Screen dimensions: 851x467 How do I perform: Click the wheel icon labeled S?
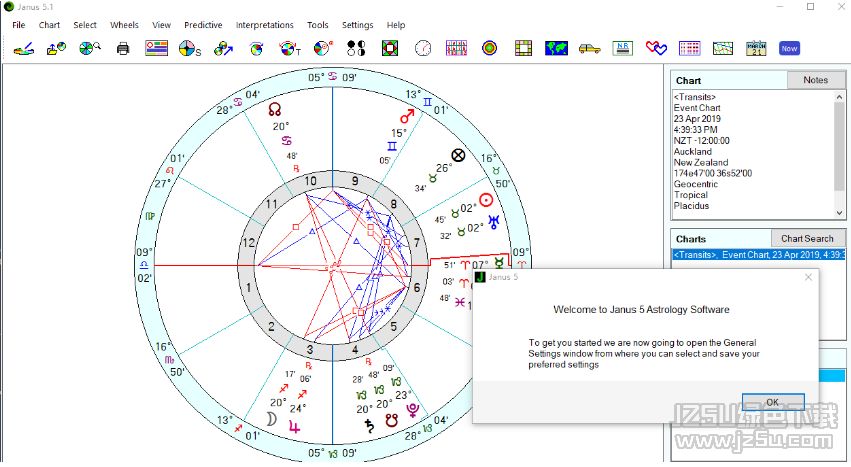coord(189,48)
